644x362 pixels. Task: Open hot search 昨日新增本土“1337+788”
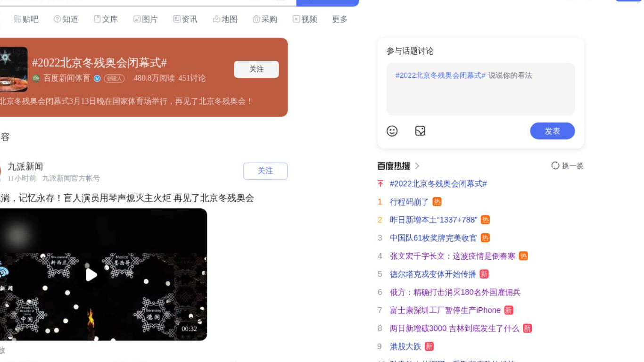[434, 220]
